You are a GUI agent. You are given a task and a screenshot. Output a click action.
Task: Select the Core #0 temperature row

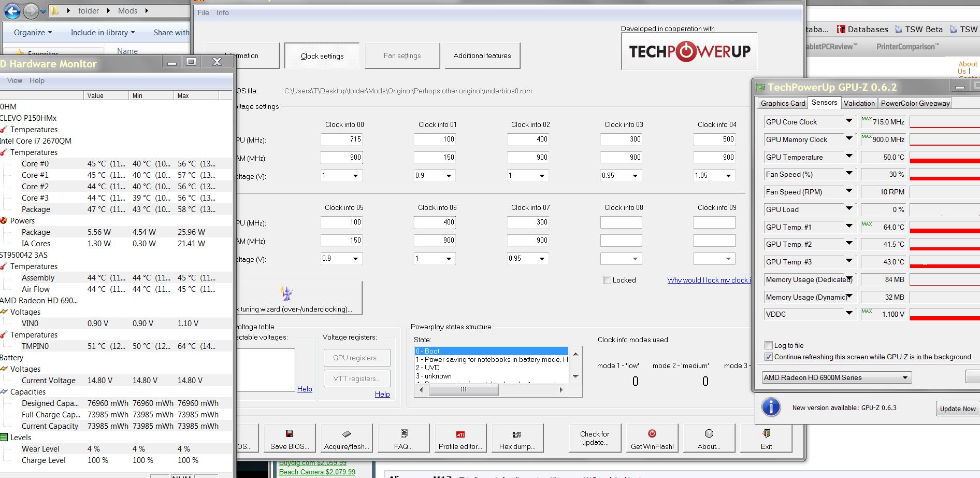click(x=116, y=163)
